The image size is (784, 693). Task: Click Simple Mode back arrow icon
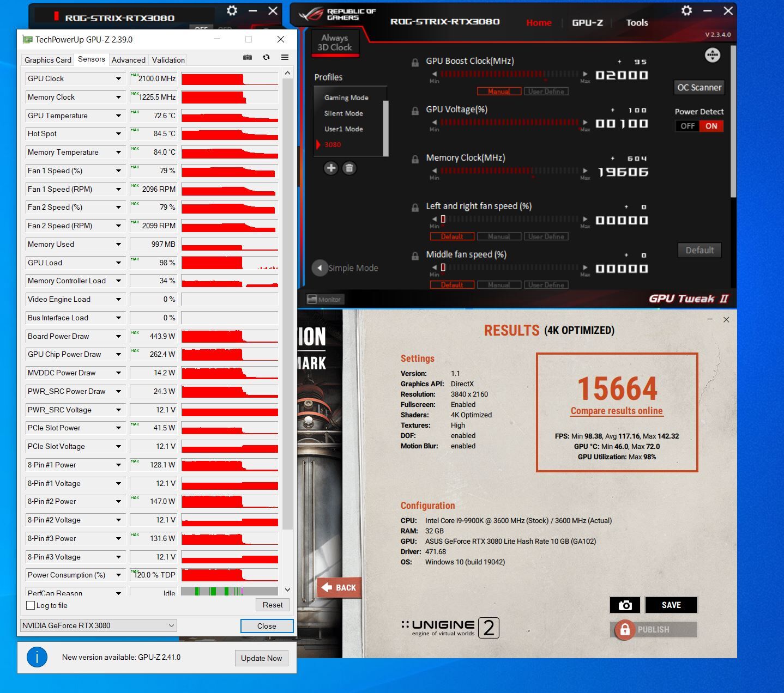[x=319, y=268]
